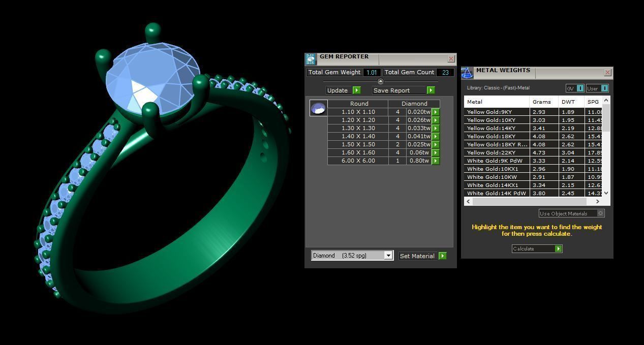Open the Diamond (3.52 spg) material dropdown
Viewport: 644px width, 345px height.
point(352,256)
